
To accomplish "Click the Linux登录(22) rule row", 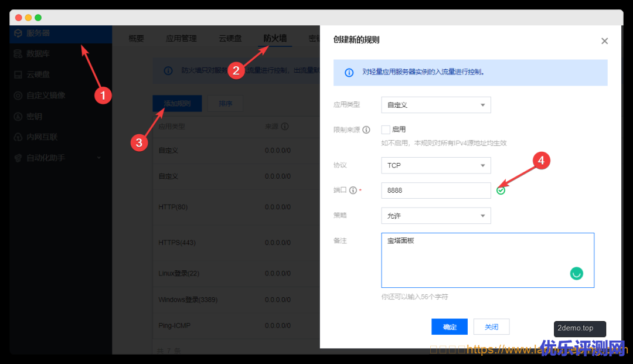I will point(236,273).
